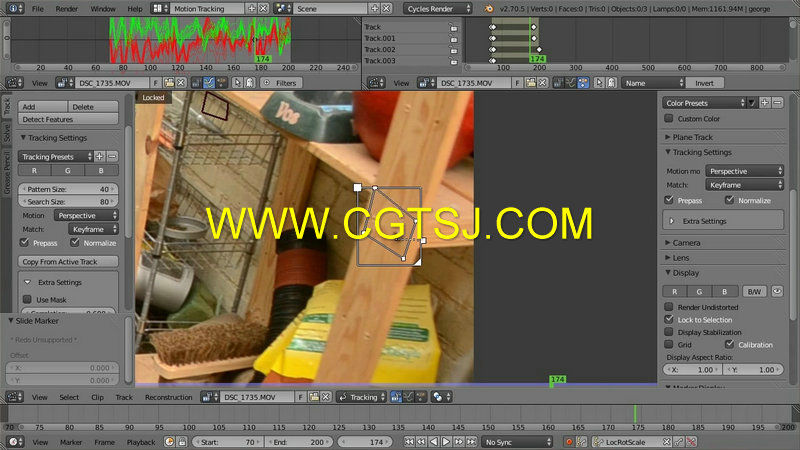Uncheck Normalize in right Tracking Settings panel
This screenshot has width=800, height=450.
[730, 200]
